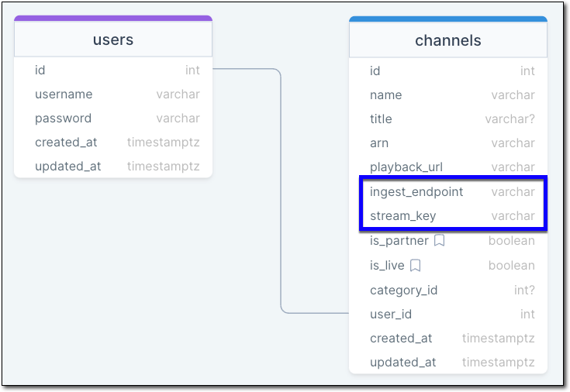
Task: Click the relation line between users and channels
Action: [281, 191]
